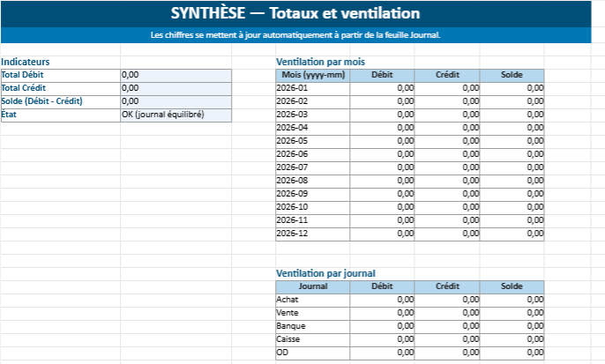Viewport: 605px width, 364px height.
Task: Click the Solde value for Caisse
Action: (512, 339)
